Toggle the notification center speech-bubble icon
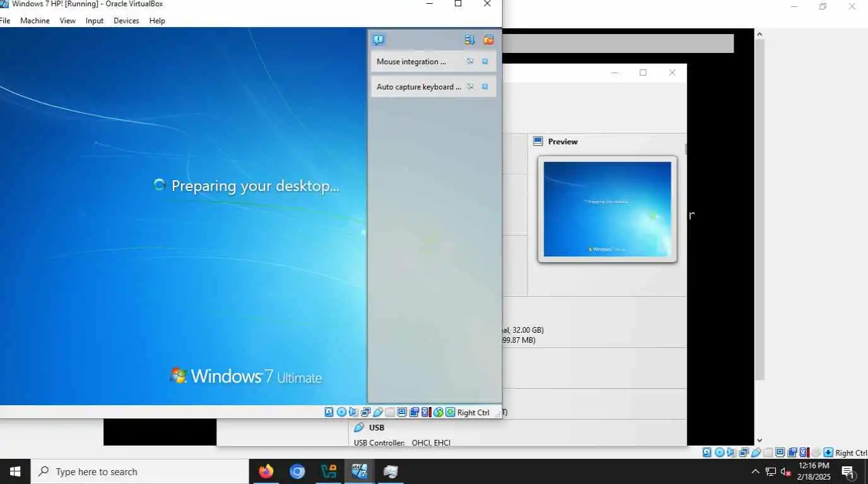This screenshot has height=484, width=868. 378,40
